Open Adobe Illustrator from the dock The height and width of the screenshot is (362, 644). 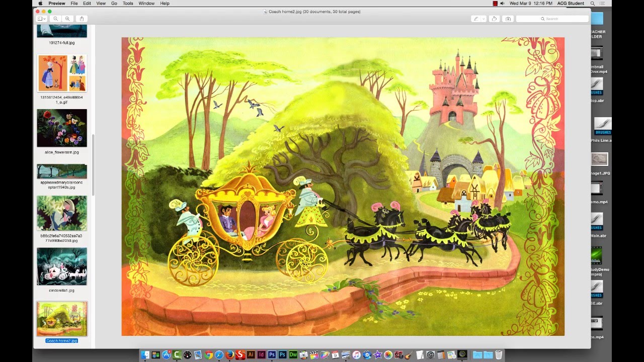point(251,355)
